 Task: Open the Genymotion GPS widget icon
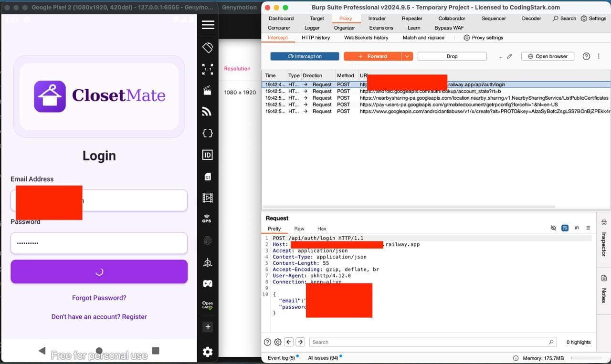click(x=207, y=219)
